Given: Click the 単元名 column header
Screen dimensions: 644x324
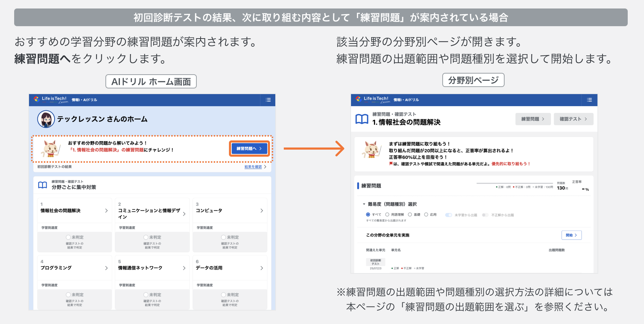Looking at the screenshot, I should click(396, 250).
